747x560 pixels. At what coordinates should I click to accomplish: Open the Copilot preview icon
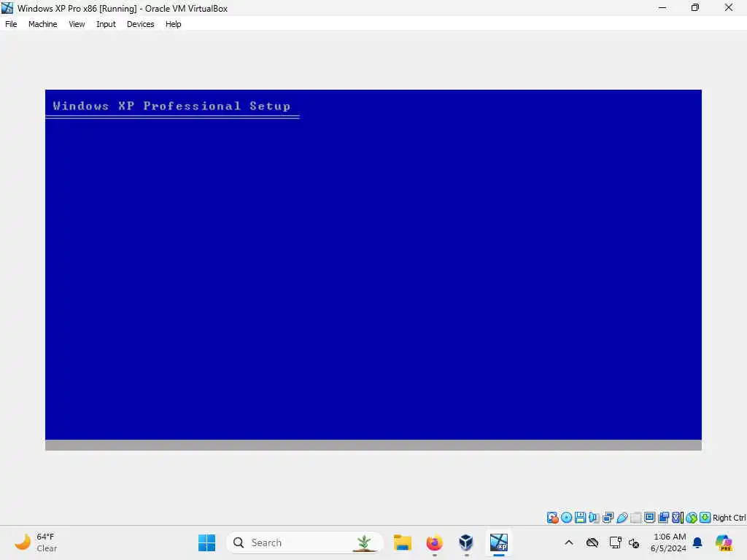pos(724,542)
